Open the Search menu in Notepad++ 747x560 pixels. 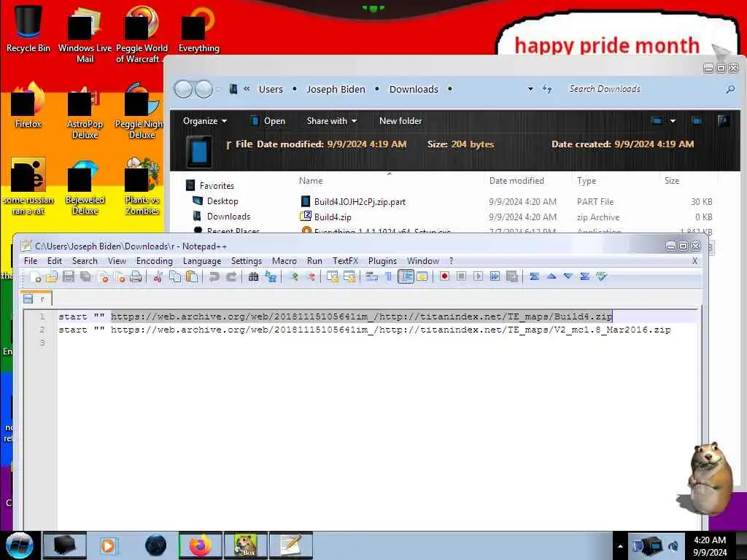[85, 261]
